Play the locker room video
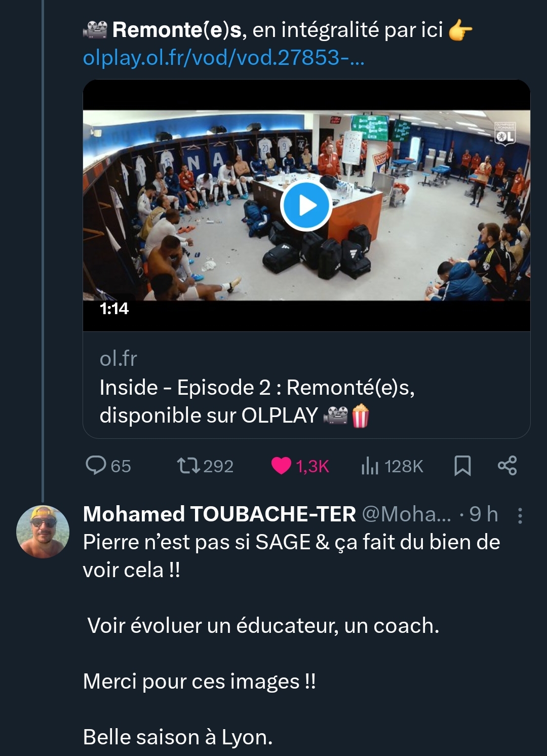This screenshot has height=756, width=547. [306, 206]
